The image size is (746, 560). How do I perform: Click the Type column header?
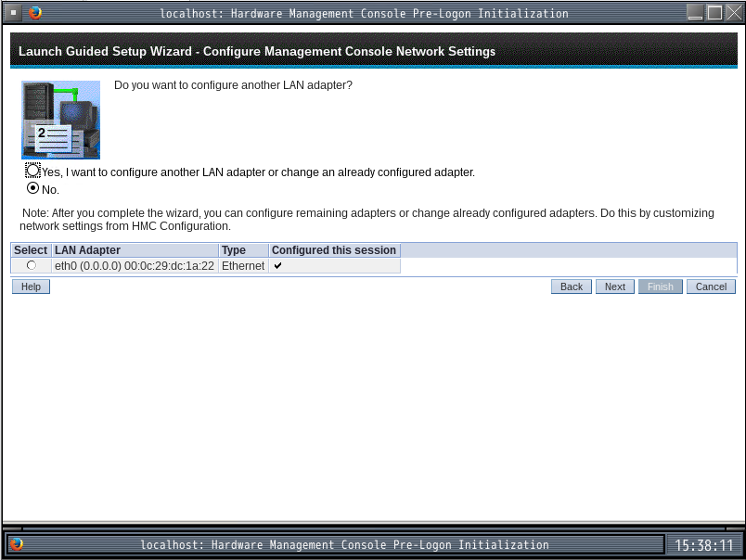pyautogui.click(x=244, y=250)
